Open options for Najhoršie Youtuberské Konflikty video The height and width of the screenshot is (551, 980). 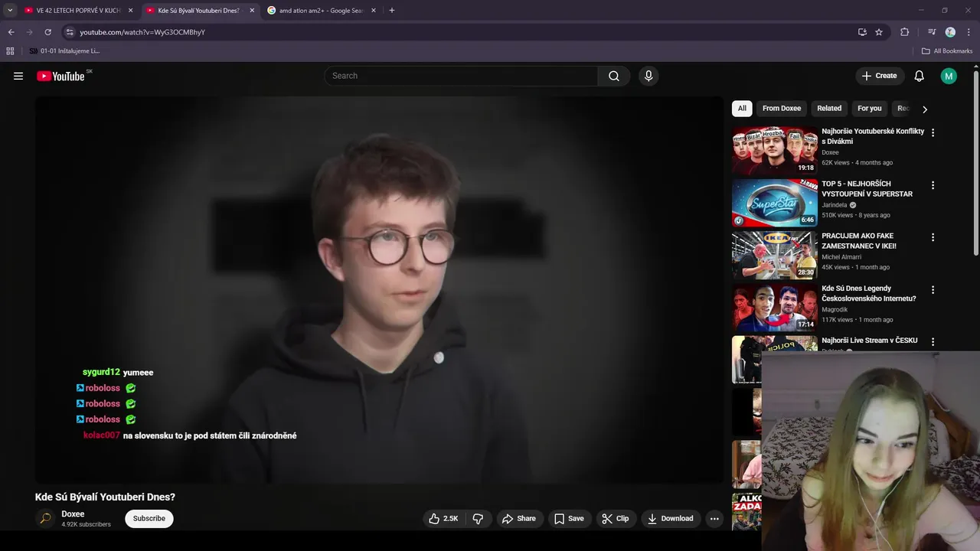[x=933, y=132]
